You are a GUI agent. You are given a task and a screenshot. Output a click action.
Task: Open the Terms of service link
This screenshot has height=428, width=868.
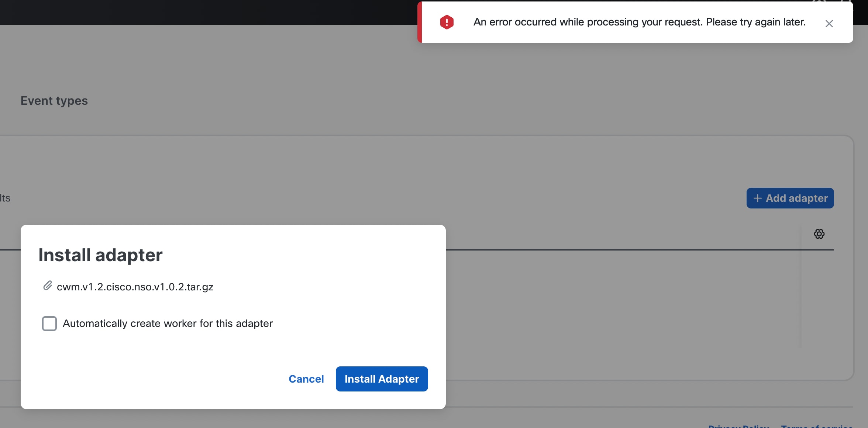click(816, 426)
